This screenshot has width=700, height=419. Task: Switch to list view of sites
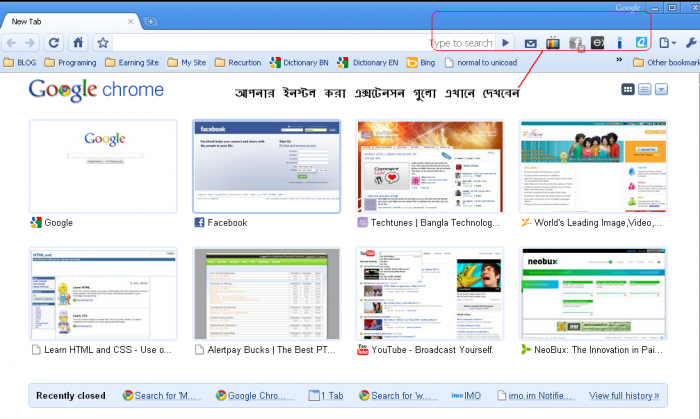(645, 89)
